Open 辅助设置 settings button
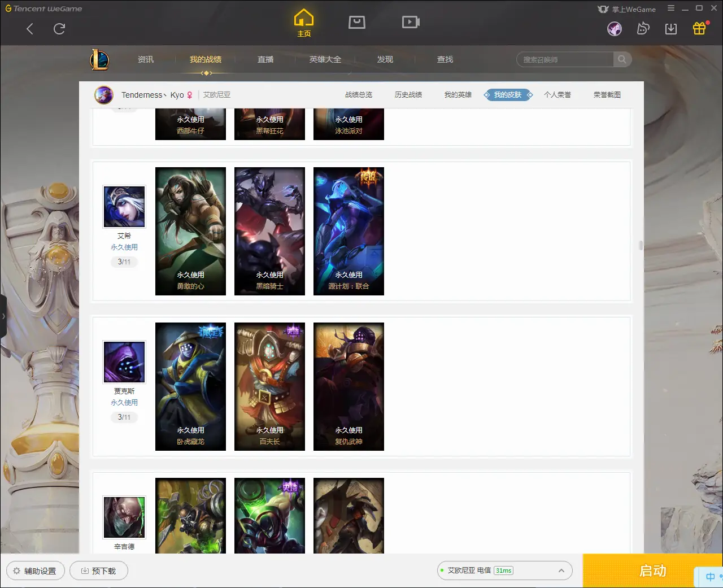The height and width of the screenshot is (588, 723). [x=36, y=570]
